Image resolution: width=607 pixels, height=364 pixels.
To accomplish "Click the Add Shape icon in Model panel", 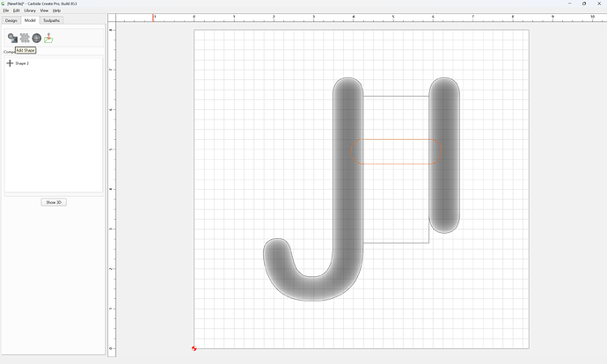I will coord(13,38).
